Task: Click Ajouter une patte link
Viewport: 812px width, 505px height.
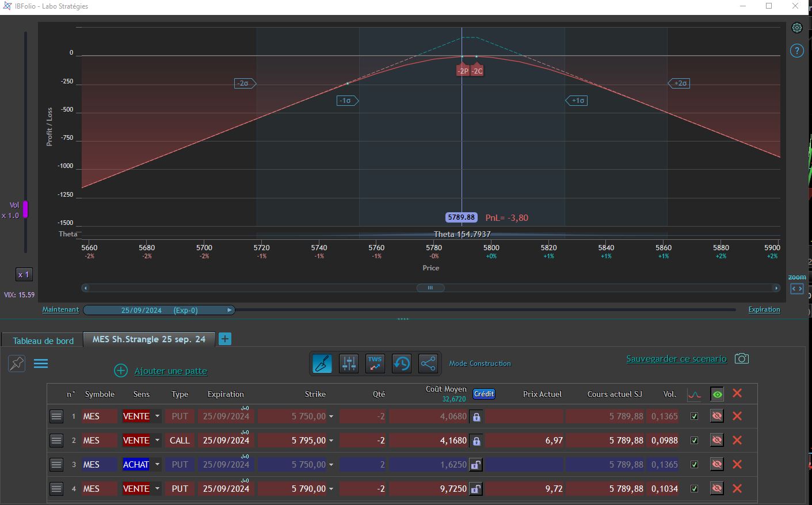Action: tap(171, 371)
